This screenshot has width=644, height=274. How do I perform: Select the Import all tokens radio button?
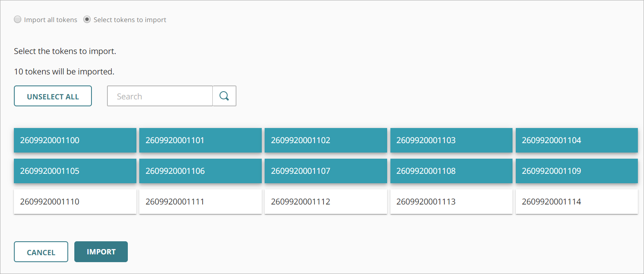pyautogui.click(x=18, y=19)
